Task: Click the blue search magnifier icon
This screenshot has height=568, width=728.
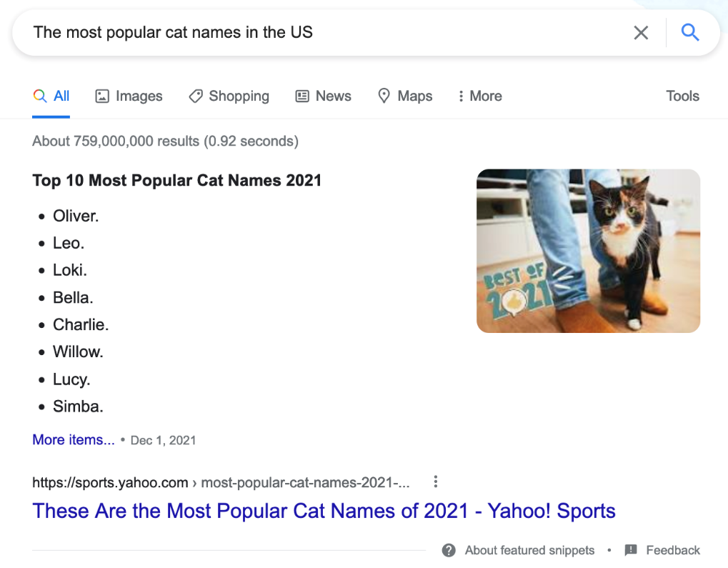Action: coord(689,32)
